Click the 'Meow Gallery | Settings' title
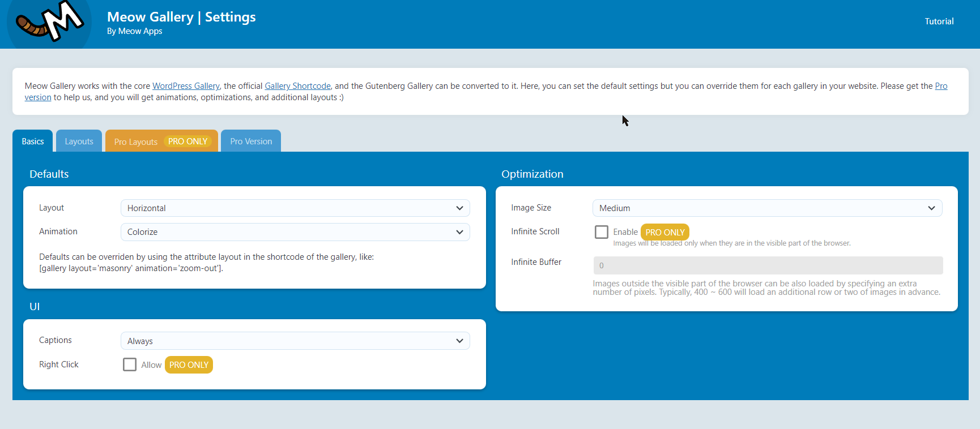 (x=181, y=17)
